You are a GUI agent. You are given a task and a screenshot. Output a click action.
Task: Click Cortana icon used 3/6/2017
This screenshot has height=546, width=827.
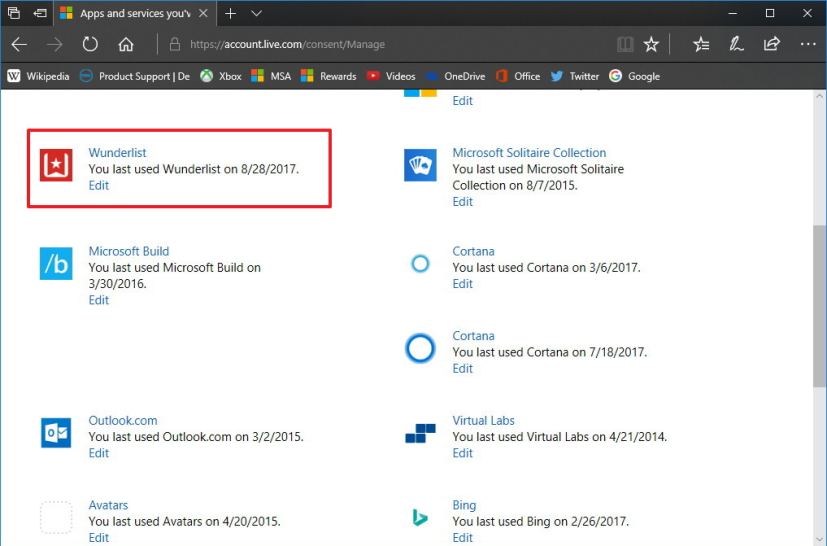tap(420, 263)
